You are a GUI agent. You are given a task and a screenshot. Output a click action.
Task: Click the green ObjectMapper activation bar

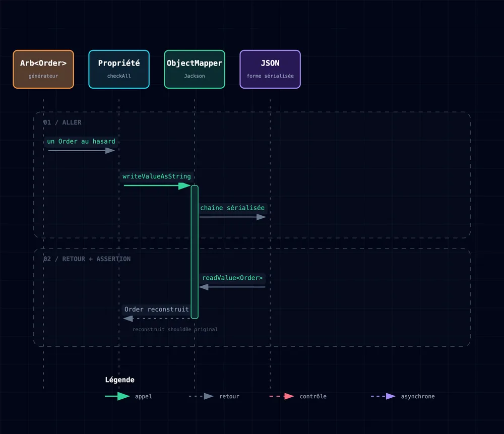[195, 252]
